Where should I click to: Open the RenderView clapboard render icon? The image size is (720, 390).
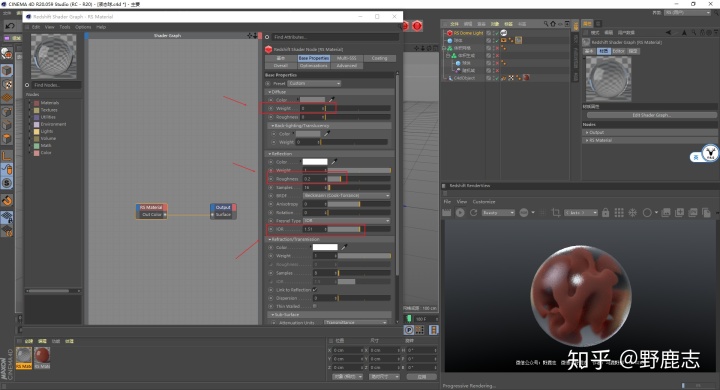pyautogui.click(x=446, y=213)
